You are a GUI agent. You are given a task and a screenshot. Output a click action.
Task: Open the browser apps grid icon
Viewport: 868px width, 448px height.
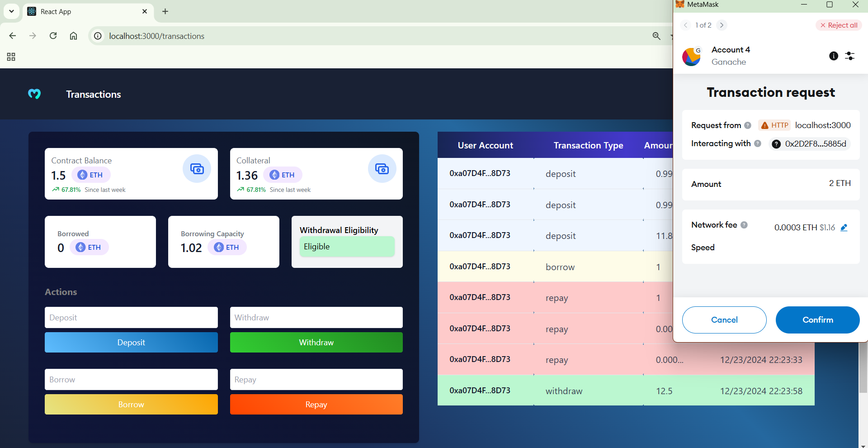click(x=11, y=57)
